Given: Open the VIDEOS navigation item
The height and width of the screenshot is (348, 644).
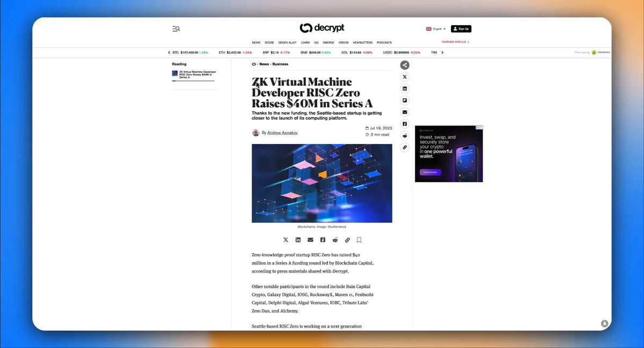Looking at the screenshot, I should (343, 42).
